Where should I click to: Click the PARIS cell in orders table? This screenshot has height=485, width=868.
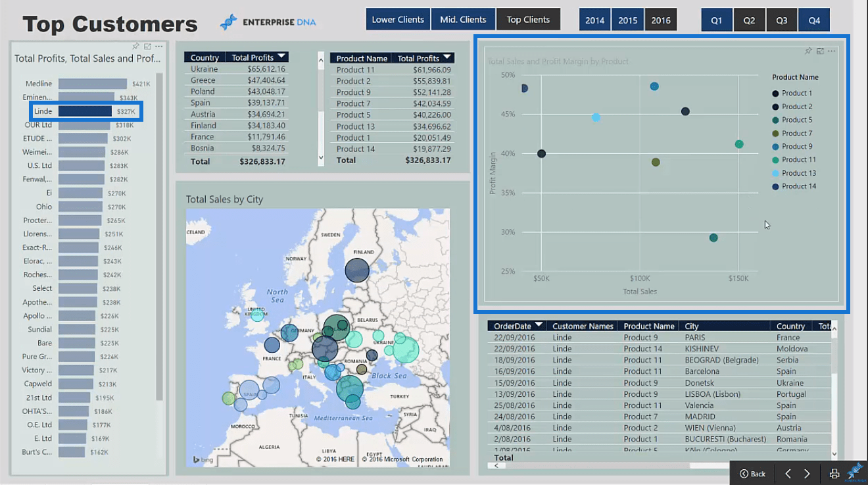point(694,338)
